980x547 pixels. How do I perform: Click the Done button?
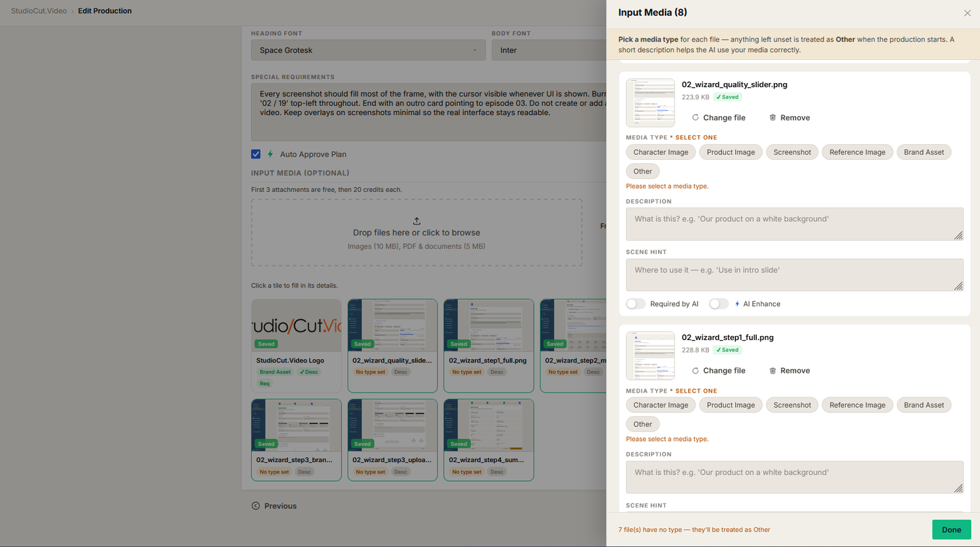(951, 530)
